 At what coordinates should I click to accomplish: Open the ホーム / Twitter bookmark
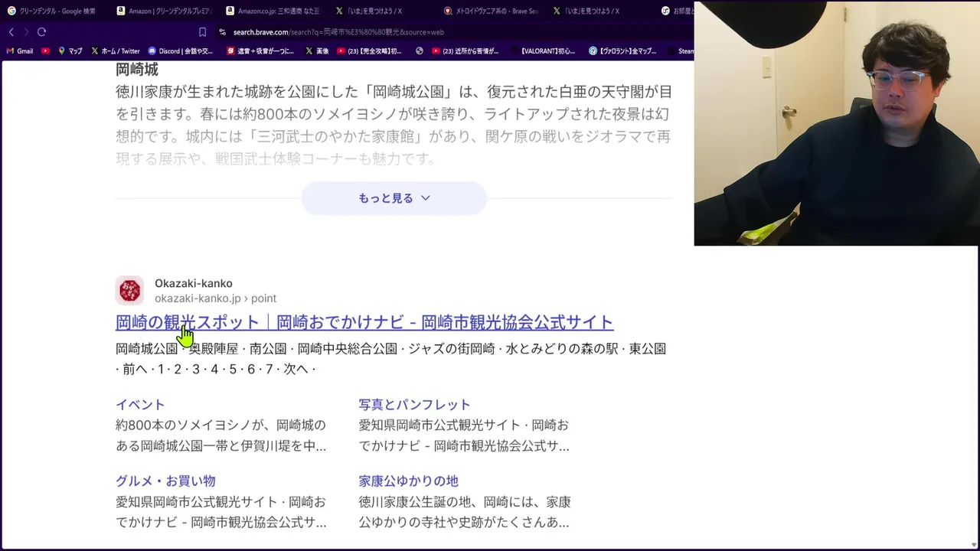pyautogui.click(x=115, y=51)
